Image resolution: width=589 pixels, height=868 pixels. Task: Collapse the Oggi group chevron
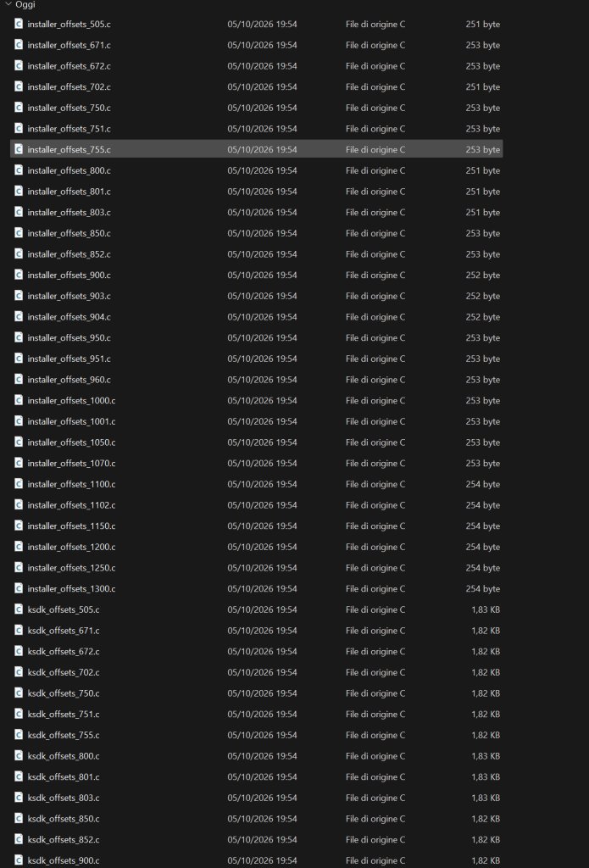tap(8, 4)
